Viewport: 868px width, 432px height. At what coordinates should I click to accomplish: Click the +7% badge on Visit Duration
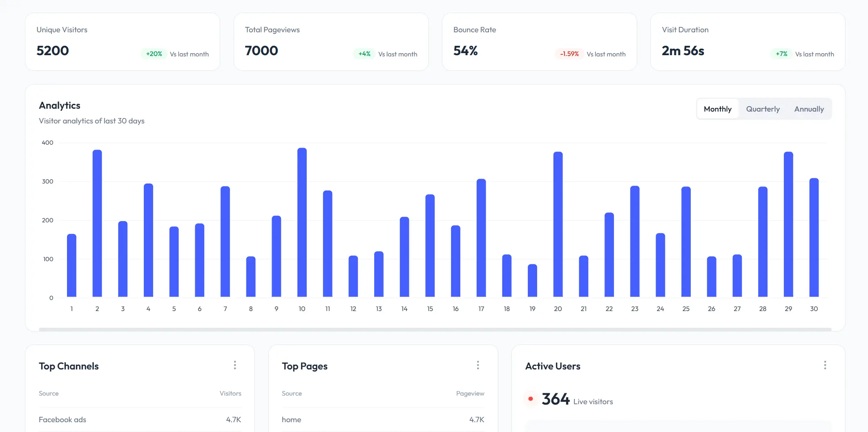781,54
